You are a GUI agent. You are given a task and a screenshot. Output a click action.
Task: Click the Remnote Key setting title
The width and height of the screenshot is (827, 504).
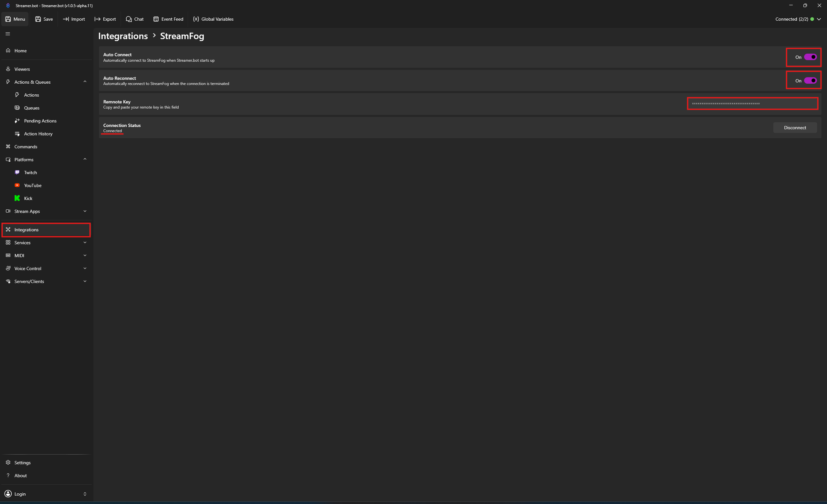coord(117,102)
